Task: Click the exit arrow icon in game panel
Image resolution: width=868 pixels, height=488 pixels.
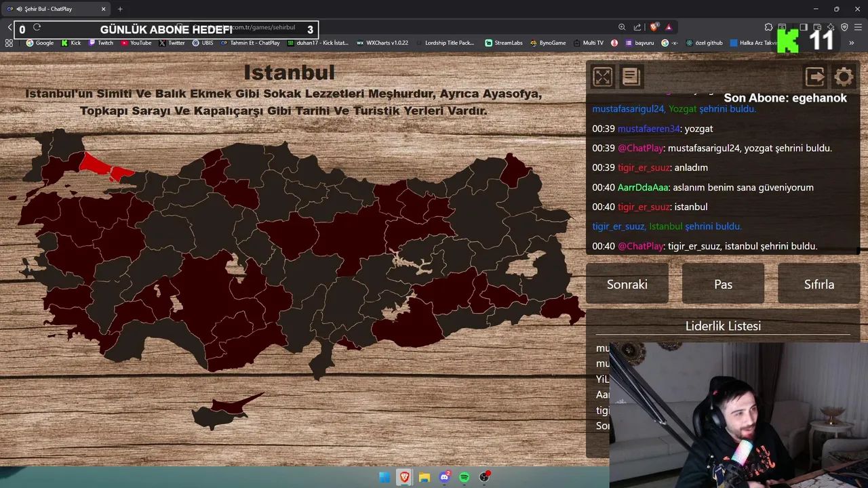Action: click(815, 77)
